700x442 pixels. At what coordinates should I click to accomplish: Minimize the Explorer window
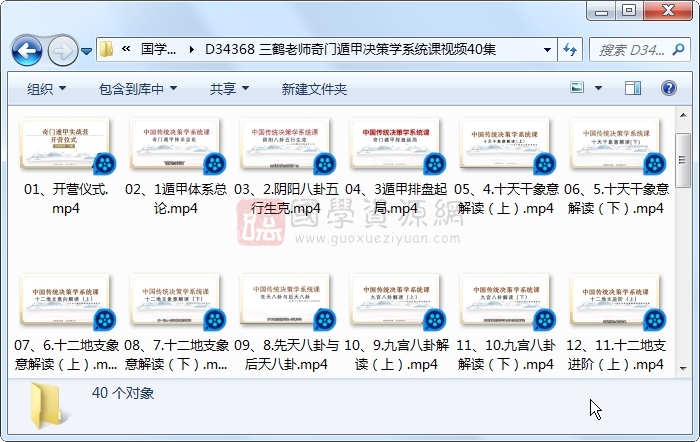pos(601,10)
